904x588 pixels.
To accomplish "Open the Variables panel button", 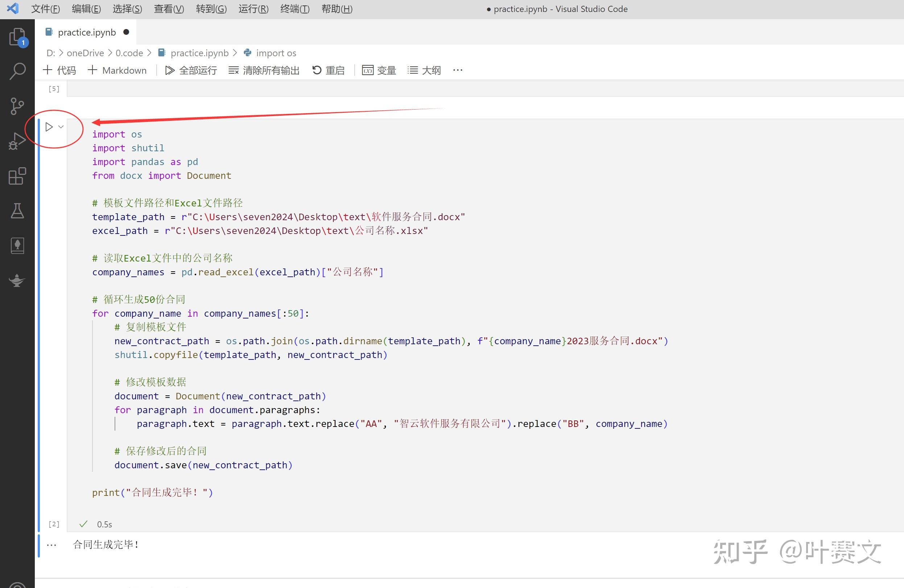I will (379, 70).
